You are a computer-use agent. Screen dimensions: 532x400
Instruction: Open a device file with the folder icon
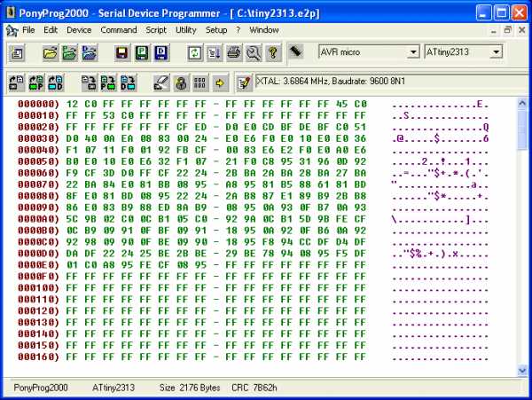(51, 52)
